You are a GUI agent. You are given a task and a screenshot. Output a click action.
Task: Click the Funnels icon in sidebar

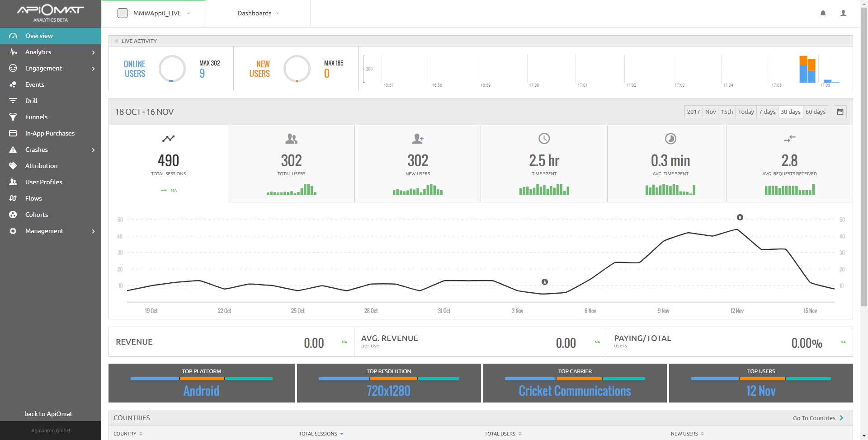[13, 117]
